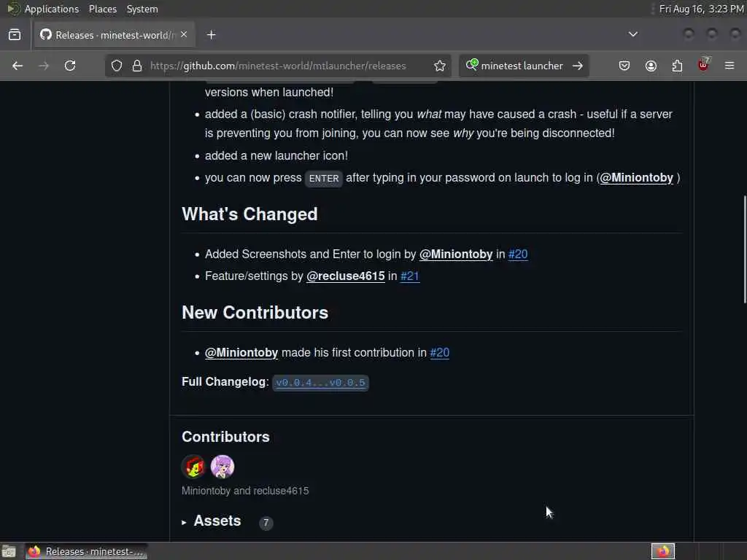
Task: Open the extensions puzzle icon
Action: point(677,66)
